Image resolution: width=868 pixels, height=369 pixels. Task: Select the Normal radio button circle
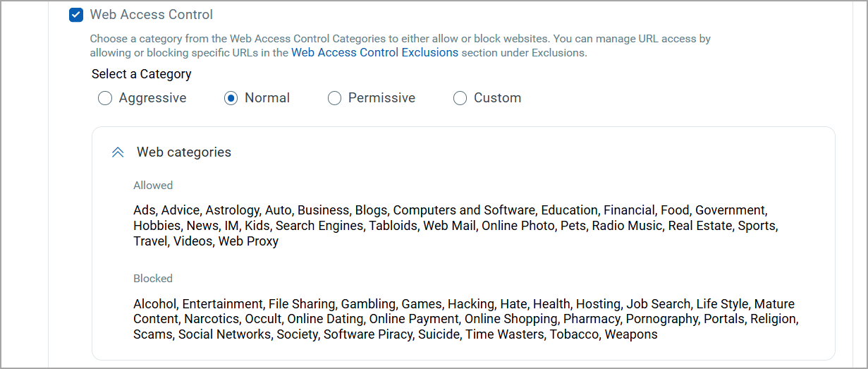pyautogui.click(x=231, y=98)
